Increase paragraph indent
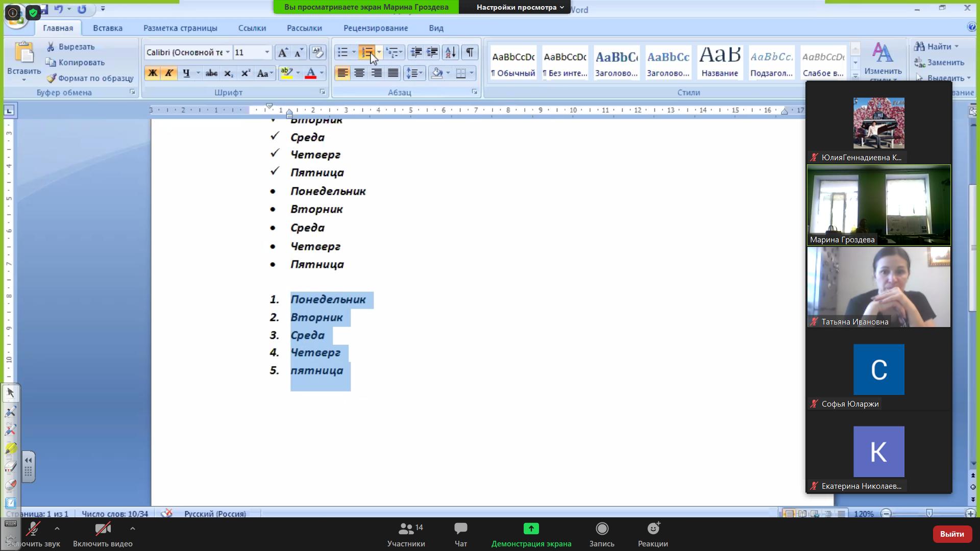 pyautogui.click(x=432, y=52)
